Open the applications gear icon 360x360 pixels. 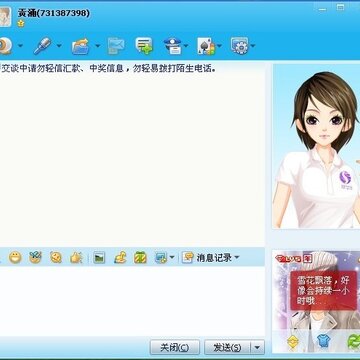pos(240,46)
